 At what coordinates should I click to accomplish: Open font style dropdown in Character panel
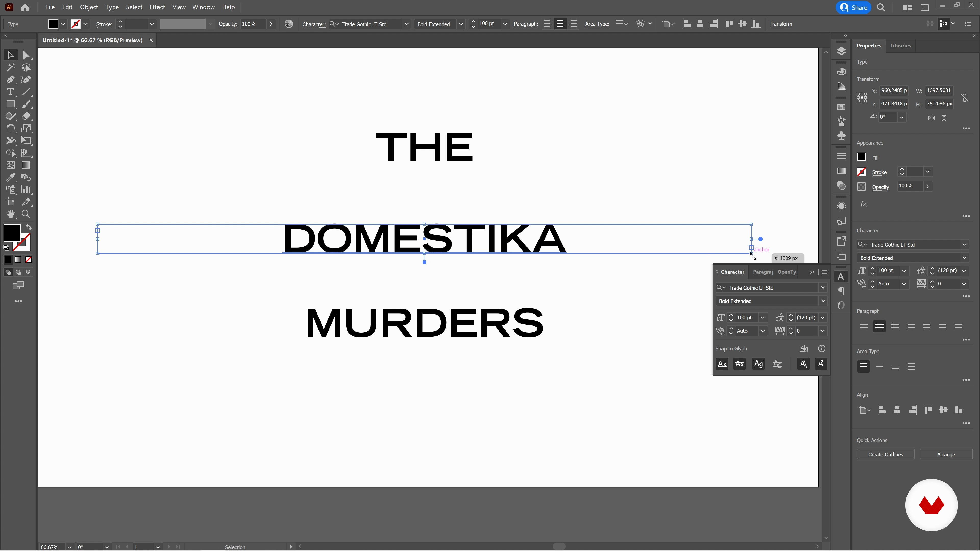click(823, 301)
